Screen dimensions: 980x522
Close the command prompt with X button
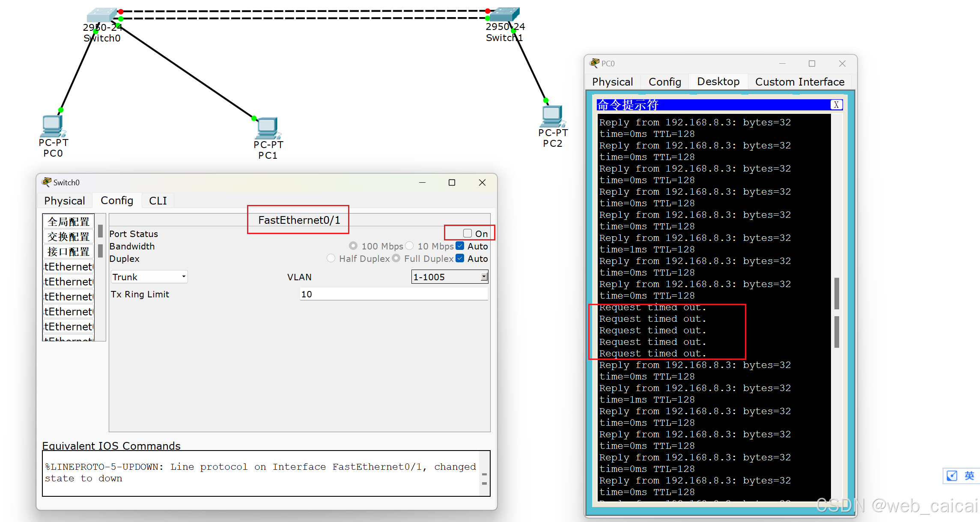click(836, 105)
